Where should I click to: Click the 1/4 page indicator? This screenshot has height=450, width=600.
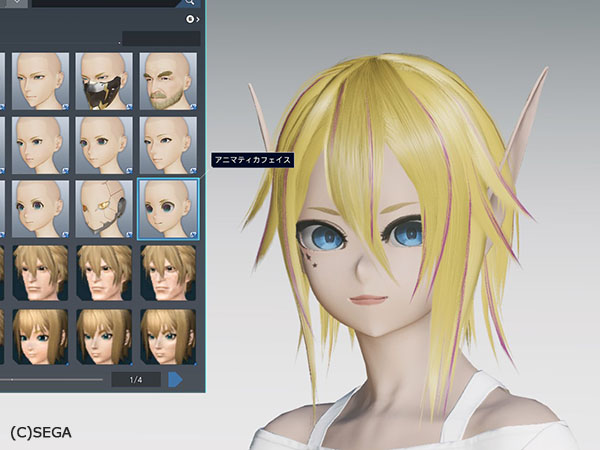[x=136, y=380]
